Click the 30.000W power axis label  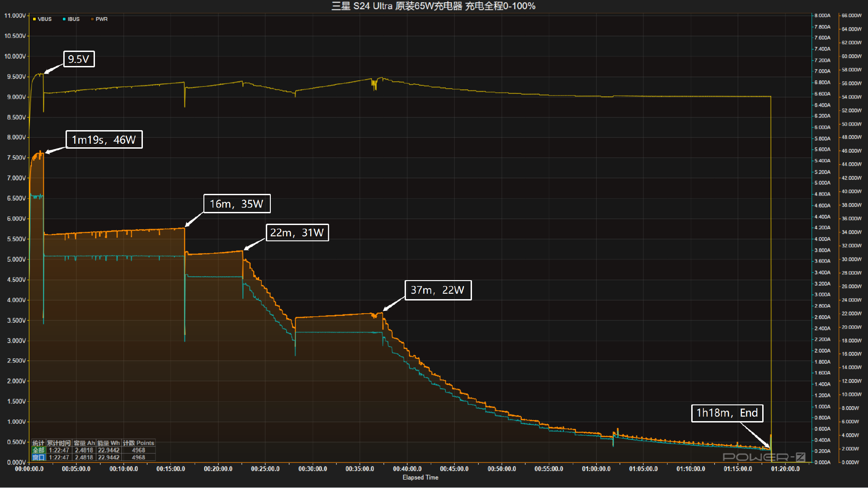click(x=852, y=259)
